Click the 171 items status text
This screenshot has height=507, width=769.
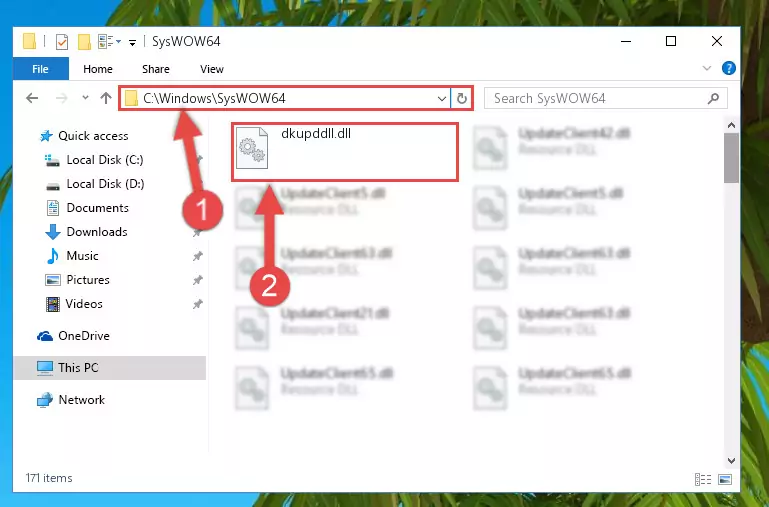[49, 478]
